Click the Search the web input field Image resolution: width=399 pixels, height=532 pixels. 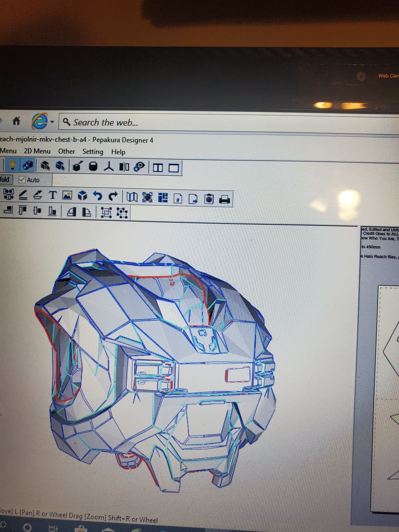pos(229,123)
